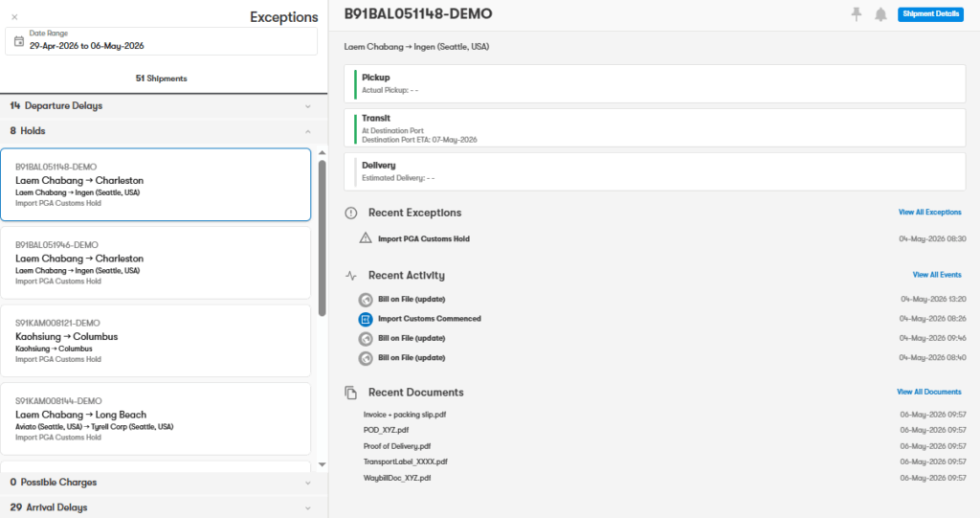Open View All Documents link
980x518 pixels.
point(928,392)
